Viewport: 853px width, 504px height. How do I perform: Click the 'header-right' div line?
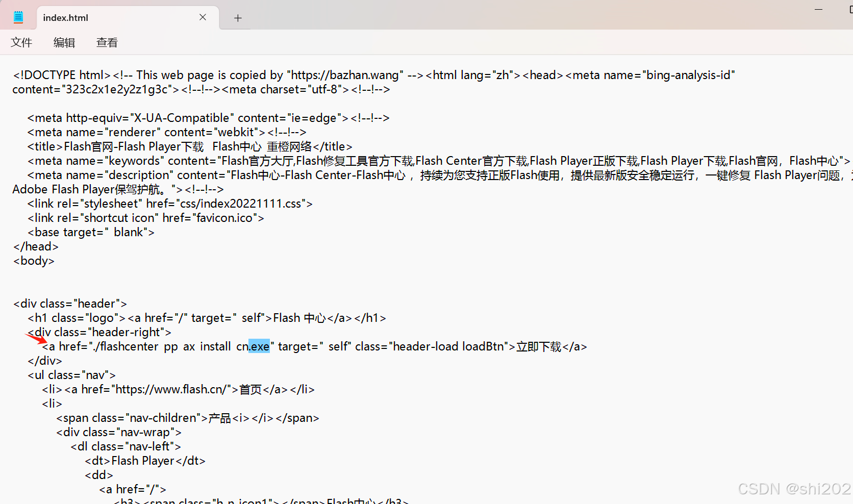point(99,332)
